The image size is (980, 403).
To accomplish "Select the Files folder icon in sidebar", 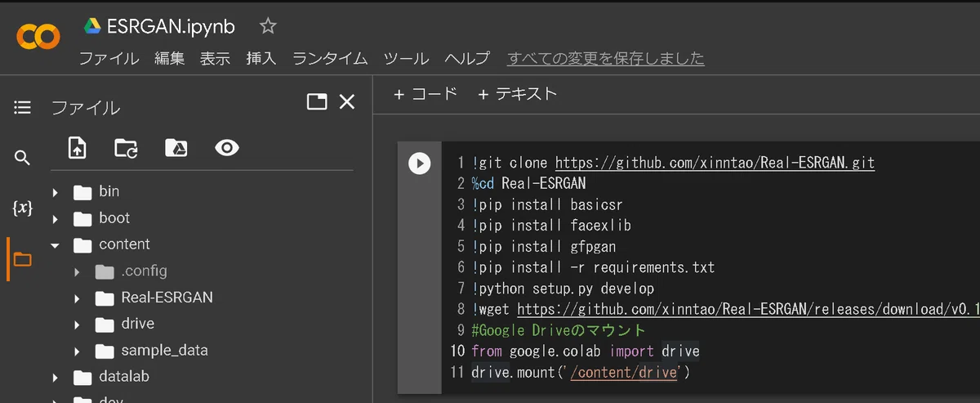I will tap(23, 260).
